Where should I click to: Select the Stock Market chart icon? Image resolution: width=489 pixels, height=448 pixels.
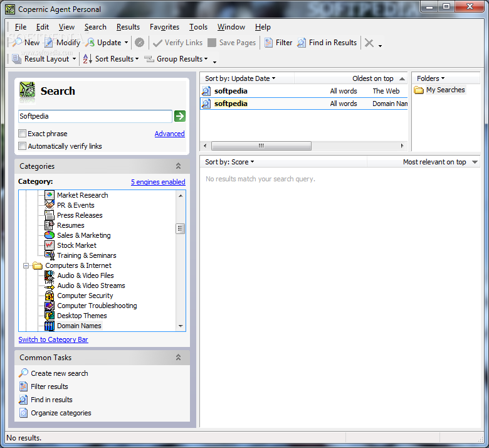click(50, 245)
